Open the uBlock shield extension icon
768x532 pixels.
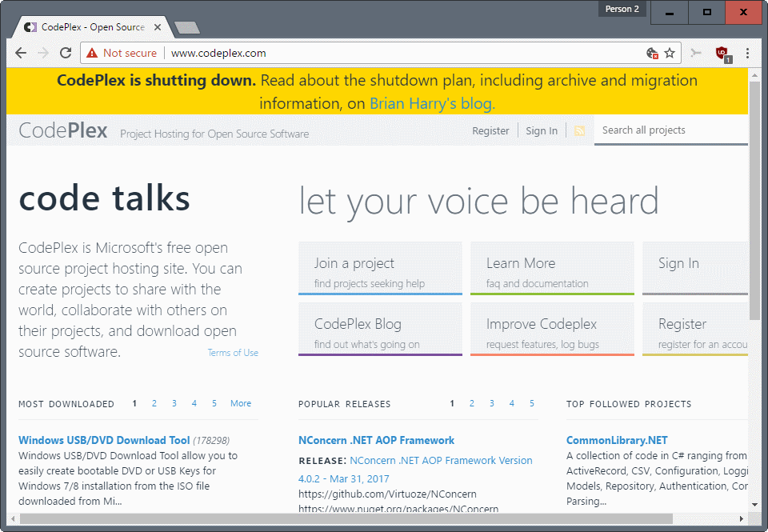click(722, 53)
